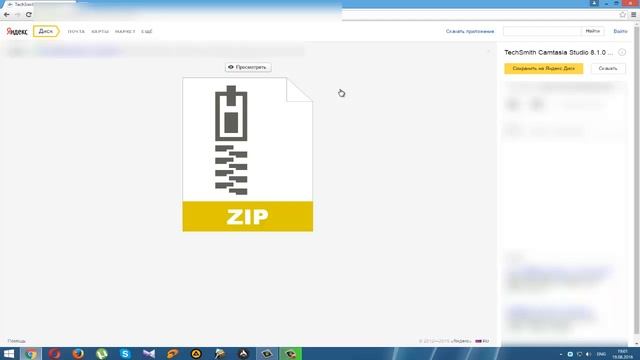Screen dimensions: 640x360
Task: Open the pickaxe app taskbar icon
Action: pyautogui.click(x=220, y=353)
